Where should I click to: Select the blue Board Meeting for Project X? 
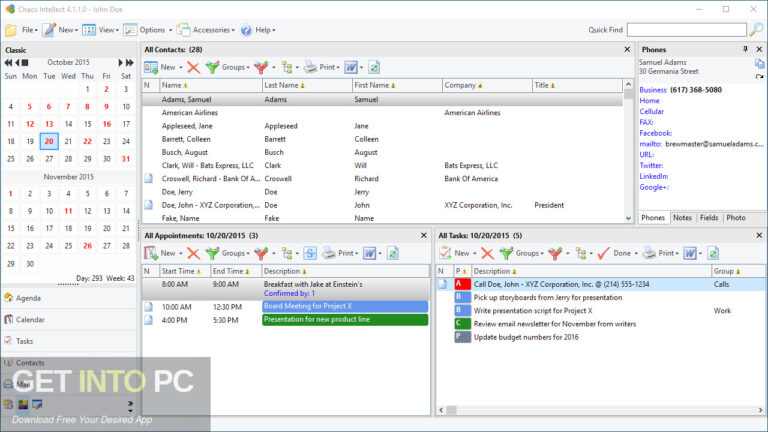(345, 307)
